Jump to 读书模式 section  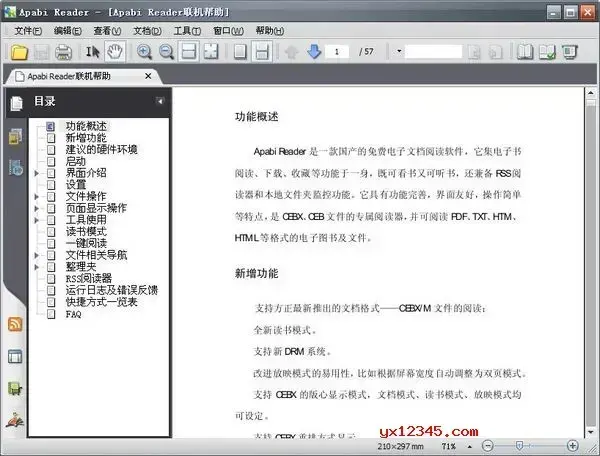click(x=86, y=232)
